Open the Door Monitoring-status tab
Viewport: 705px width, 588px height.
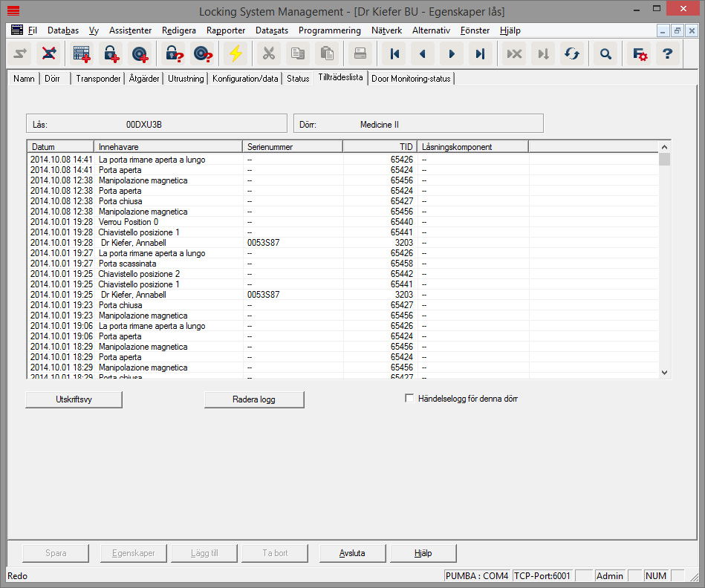click(x=410, y=79)
